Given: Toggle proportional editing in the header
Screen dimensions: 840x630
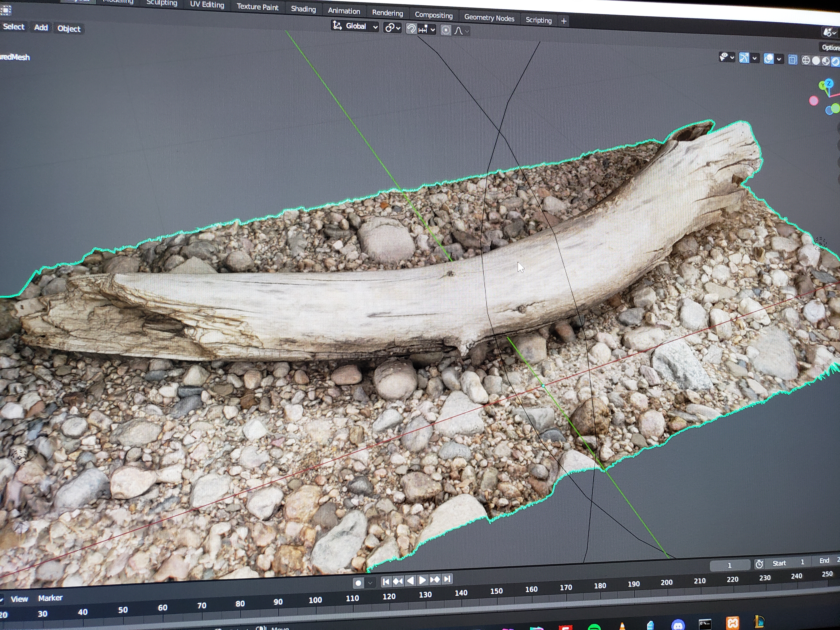Looking at the screenshot, I should point(446,30).
